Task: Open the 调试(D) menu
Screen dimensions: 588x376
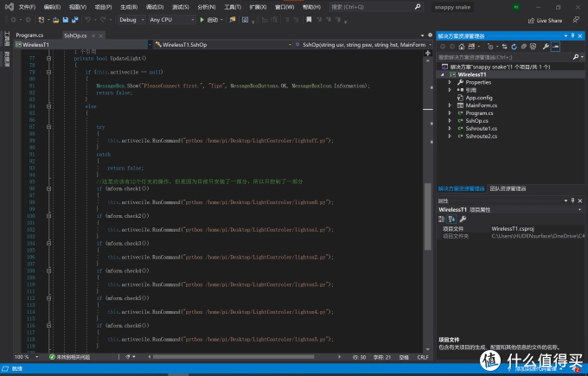Action: coord(155,7)
